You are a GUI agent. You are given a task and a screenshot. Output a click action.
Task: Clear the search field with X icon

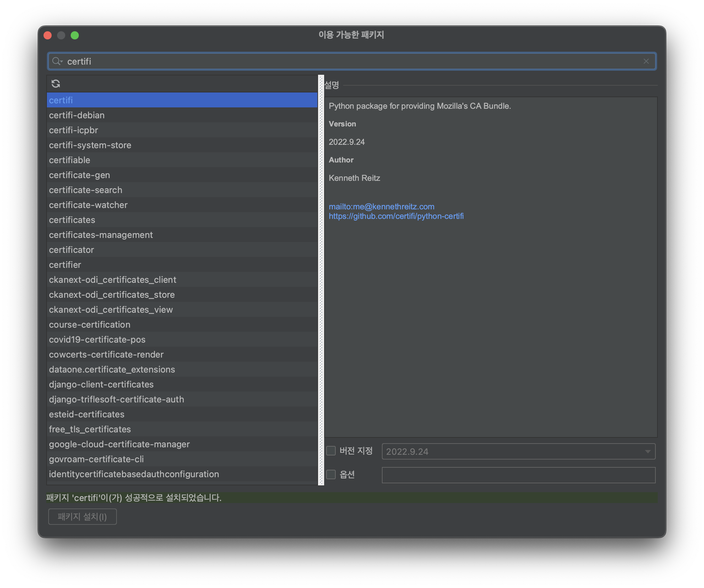(646, 61)
